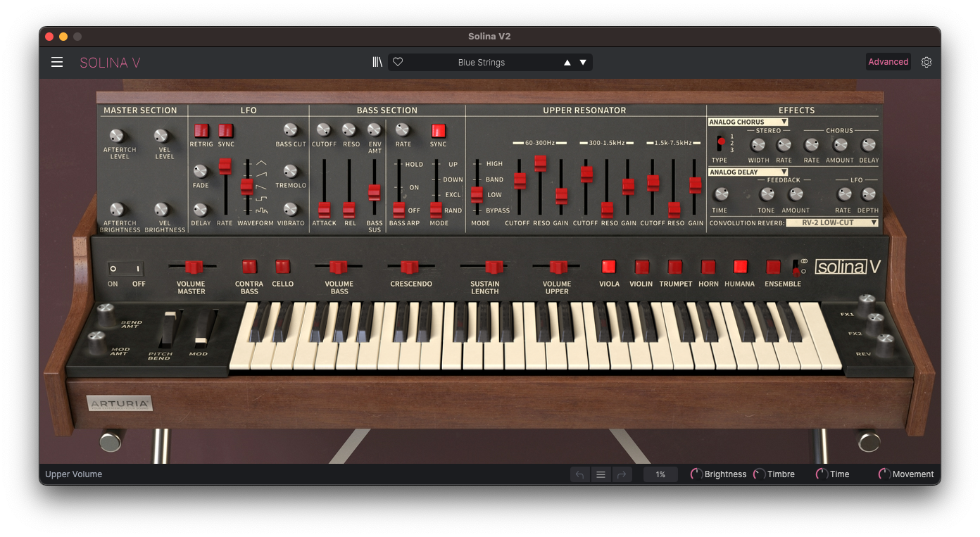The height and width of the screenshot is (537, 980).
Task: Open the Analog Chorus effect dropdown
Action: click(x=748, y=122)
